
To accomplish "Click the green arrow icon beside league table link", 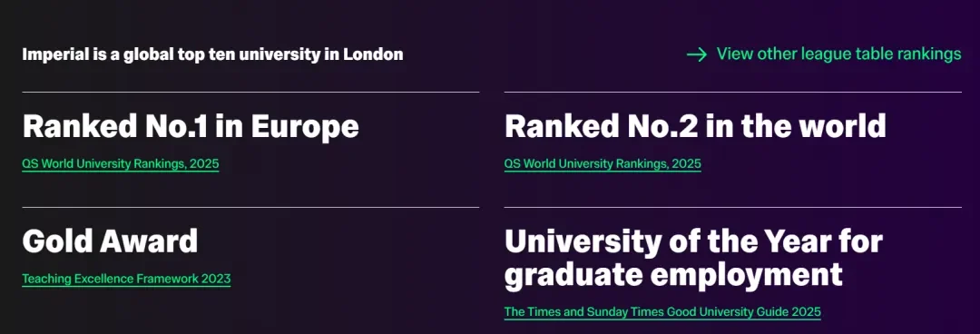I will [696, 54].
